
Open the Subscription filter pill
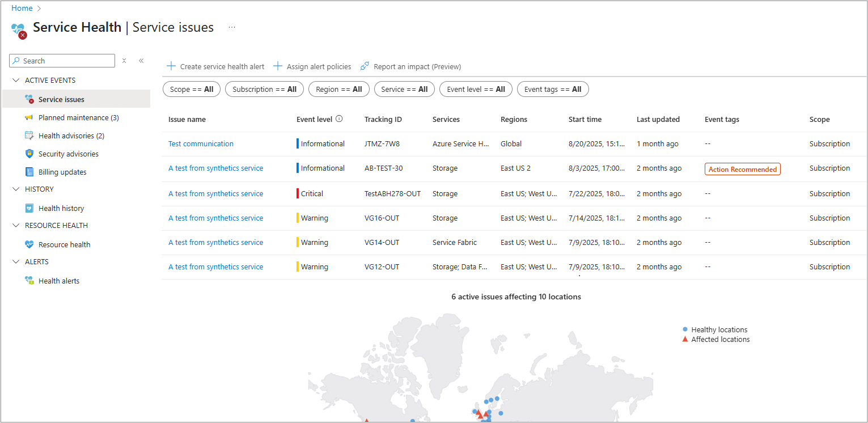pos(264,89)
